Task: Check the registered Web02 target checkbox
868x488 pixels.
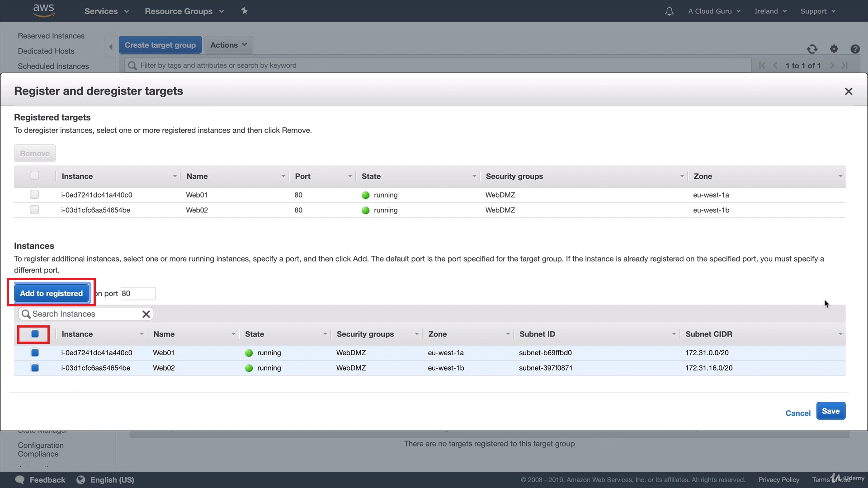Action: 34,210
